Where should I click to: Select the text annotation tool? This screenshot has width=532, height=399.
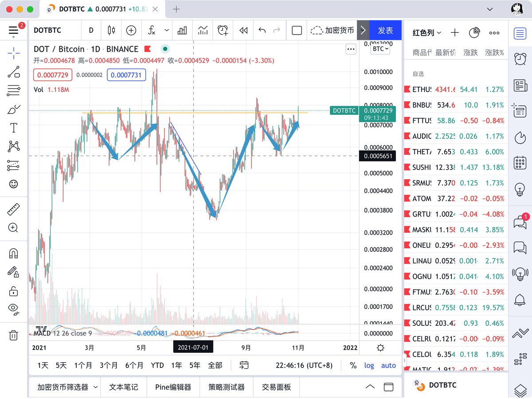click(14, 128)
